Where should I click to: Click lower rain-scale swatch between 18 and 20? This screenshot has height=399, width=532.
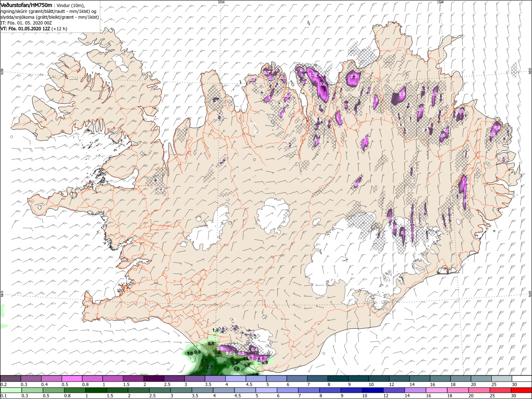tap(458, 390)
